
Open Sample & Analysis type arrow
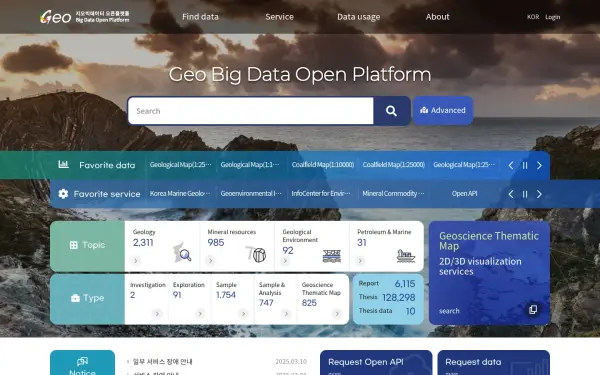tap(286, 314)
